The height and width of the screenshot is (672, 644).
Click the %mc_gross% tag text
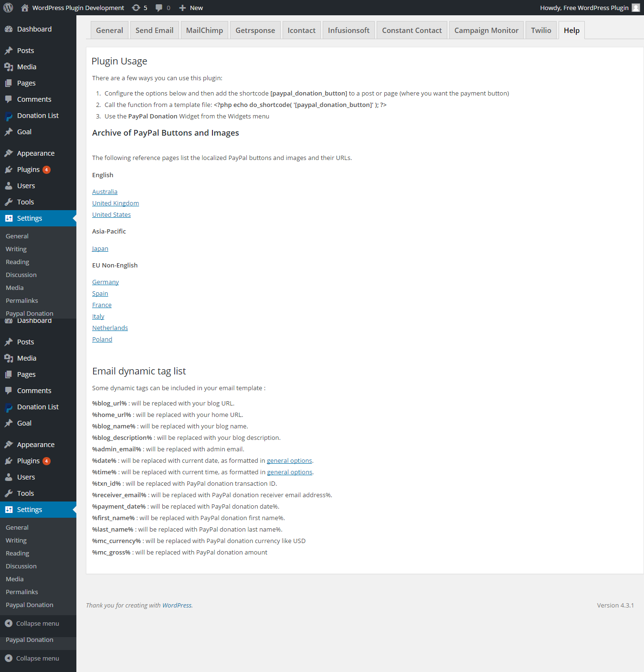(x=111, y=552)
